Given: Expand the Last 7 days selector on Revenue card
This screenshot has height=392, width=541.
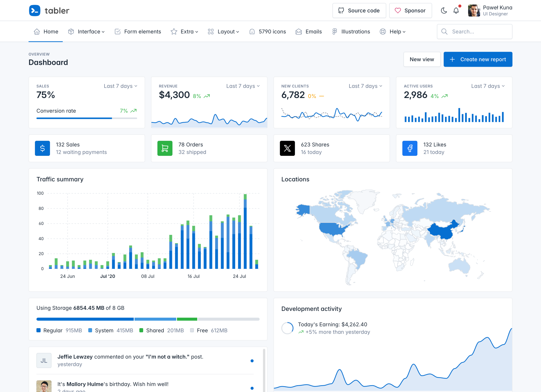Looking at the screenshot, I should click(x=242, y=86).
